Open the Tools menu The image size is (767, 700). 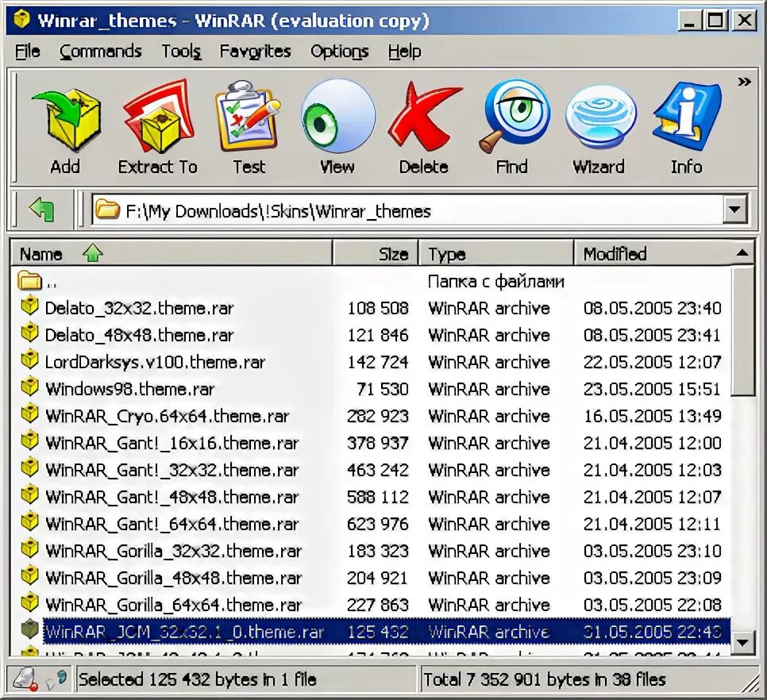coord(181,51)
